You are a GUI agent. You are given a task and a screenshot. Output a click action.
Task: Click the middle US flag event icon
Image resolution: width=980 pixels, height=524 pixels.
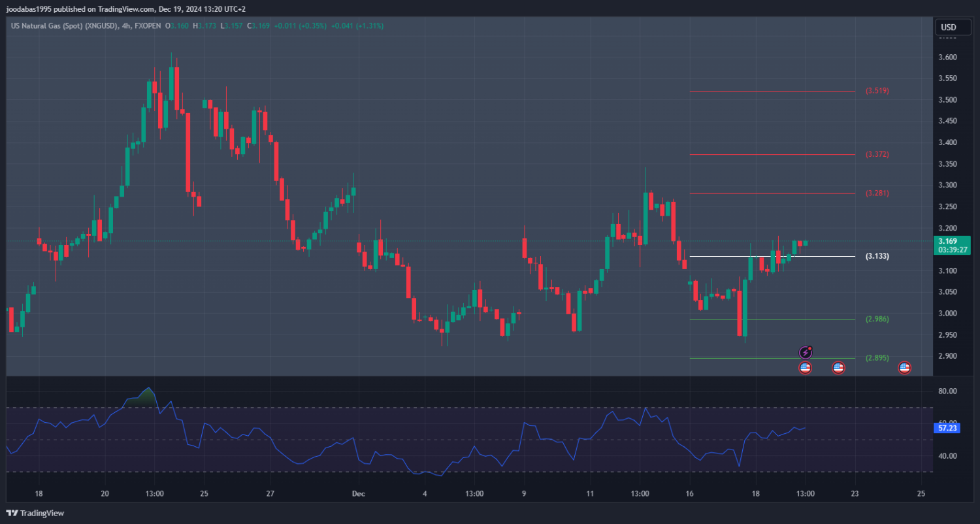pos(838,368)
